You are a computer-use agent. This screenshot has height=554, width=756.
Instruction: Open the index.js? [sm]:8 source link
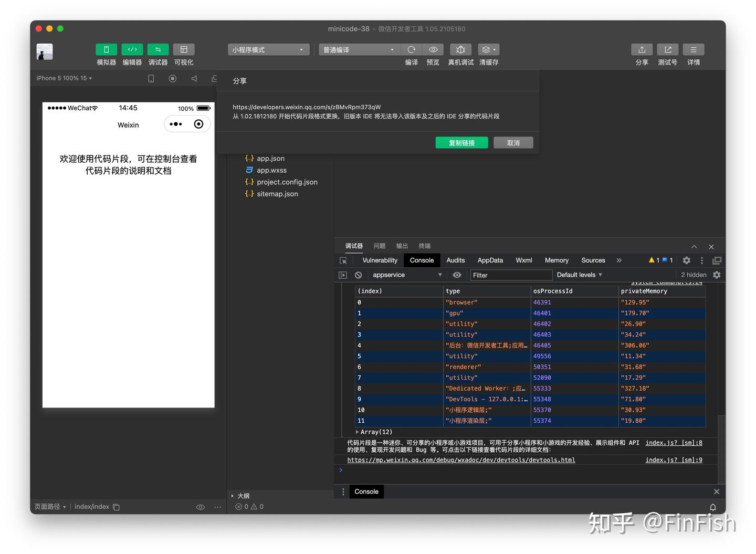pos(674,443)
